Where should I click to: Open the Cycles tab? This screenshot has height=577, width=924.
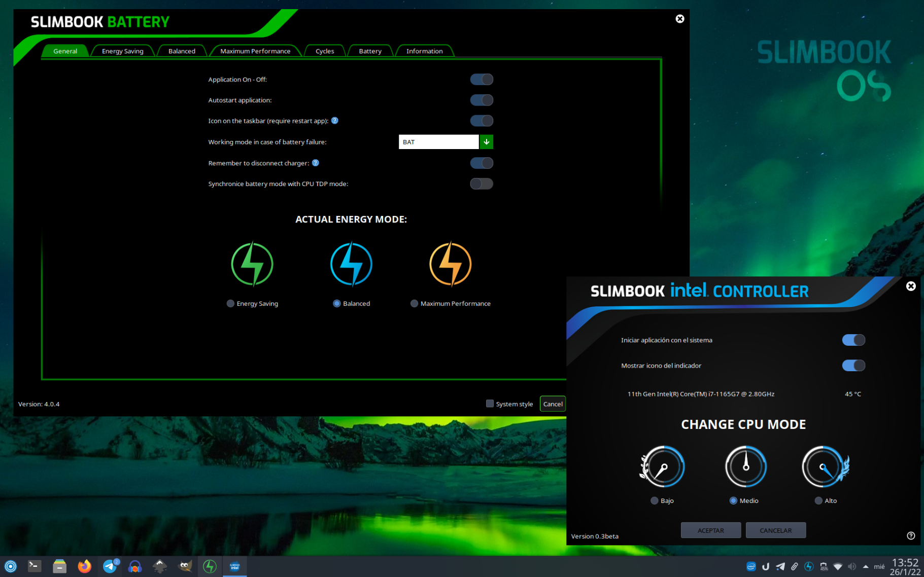click(x=325, y=51)
